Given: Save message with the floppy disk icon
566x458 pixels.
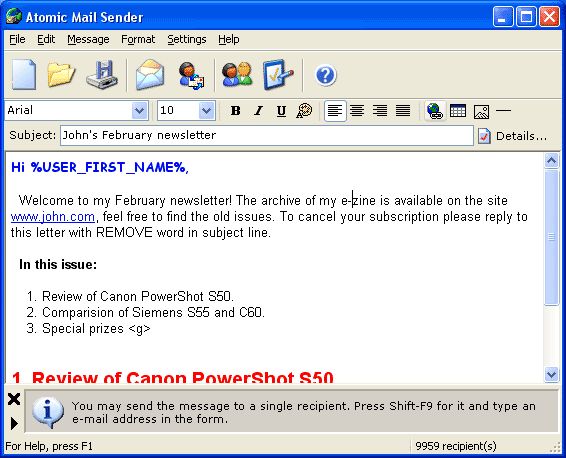Looking at the screenshot, I should point(102,75).
